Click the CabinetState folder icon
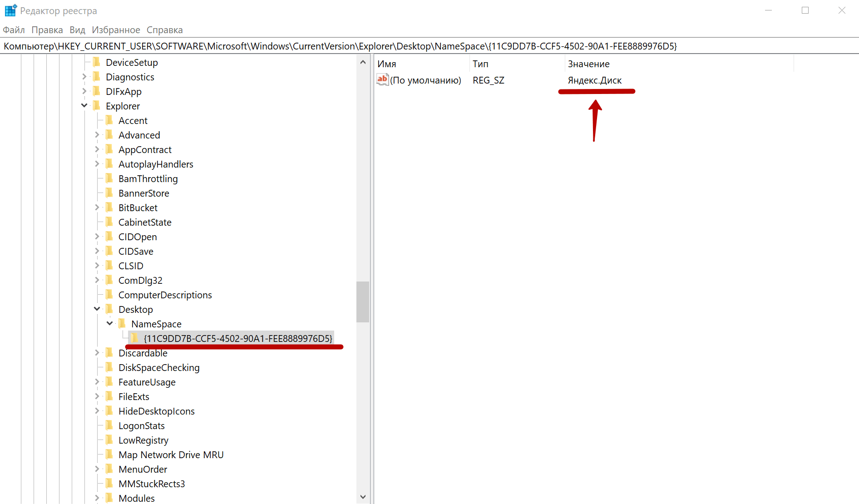The image size is (859, 504). point(109,222)
